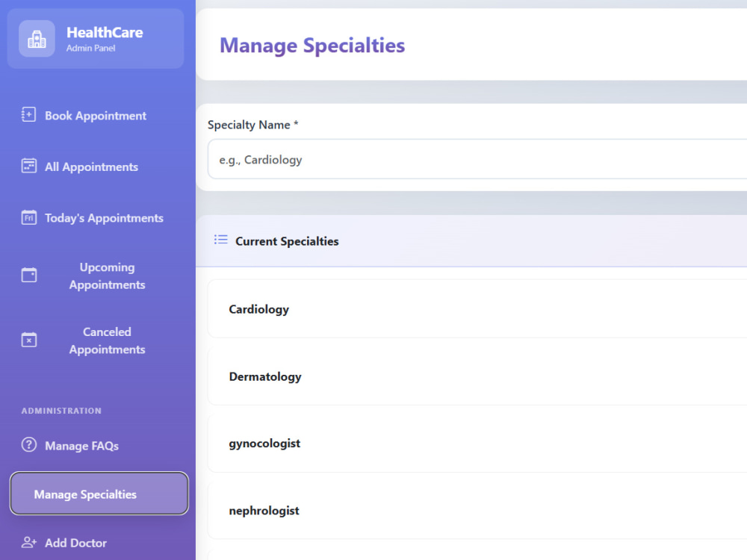The height and width of the screenshot is (560, 747).
Task: Focus the Specialty Name input field
Action: [x=477, y=160]
